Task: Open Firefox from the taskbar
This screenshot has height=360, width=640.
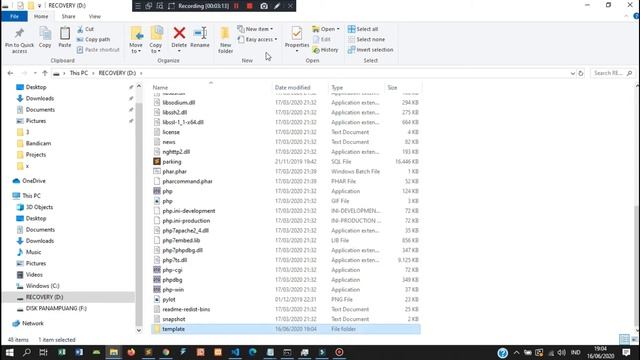Action: pos(131,352)
